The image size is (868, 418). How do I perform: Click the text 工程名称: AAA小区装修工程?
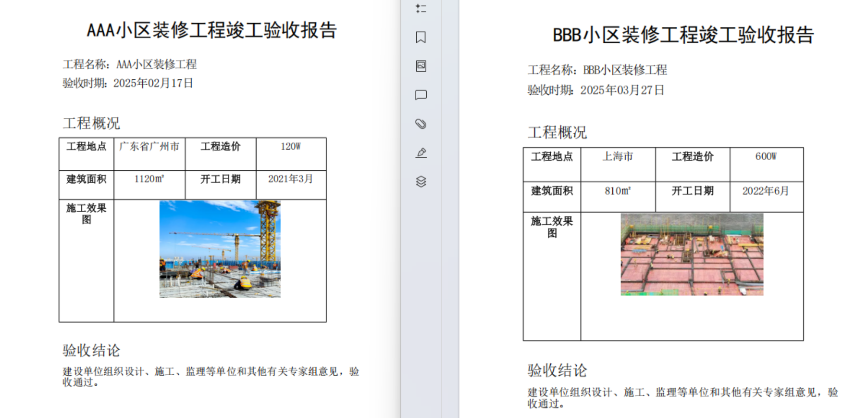[x=130, y=64]
